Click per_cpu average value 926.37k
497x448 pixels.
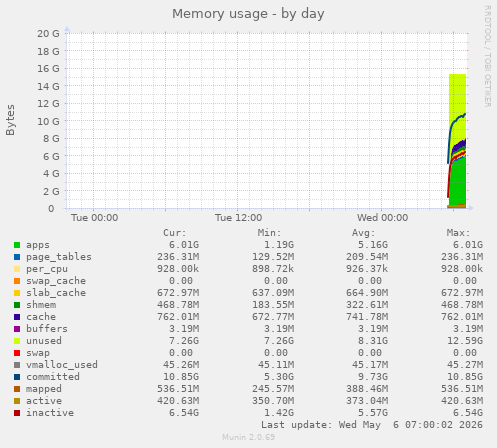(367, 269)
